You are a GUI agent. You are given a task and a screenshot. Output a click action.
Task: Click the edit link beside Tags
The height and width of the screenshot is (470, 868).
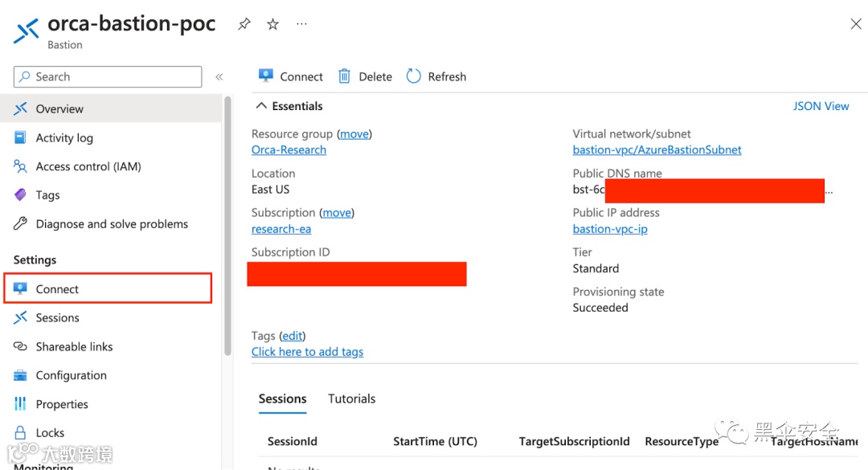pyautogui.click(x=293, y=336)
